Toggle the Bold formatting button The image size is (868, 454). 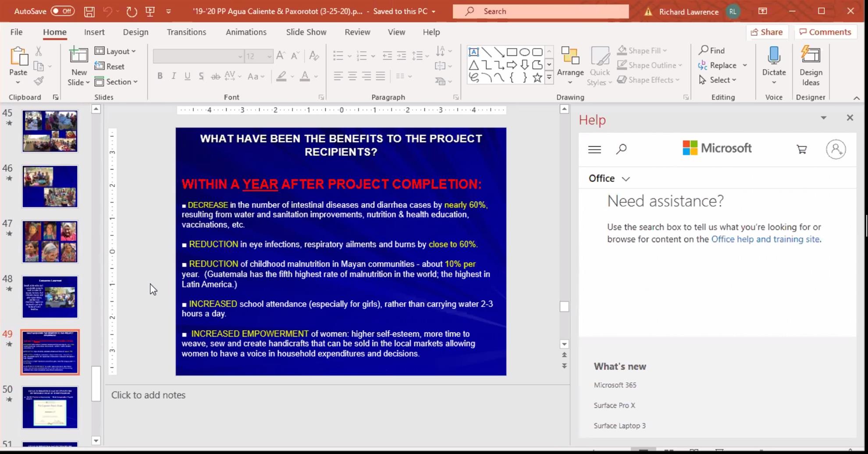pos(160,76)
